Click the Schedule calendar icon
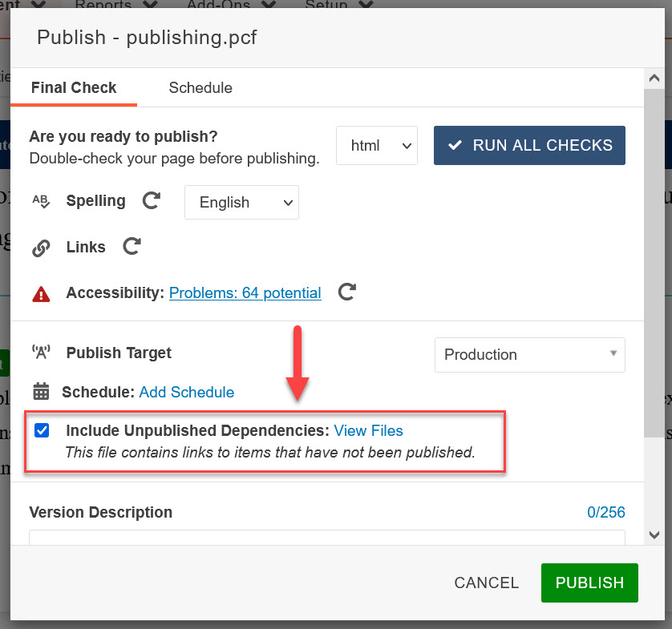 pyautogui.click(x=41, y=392)
